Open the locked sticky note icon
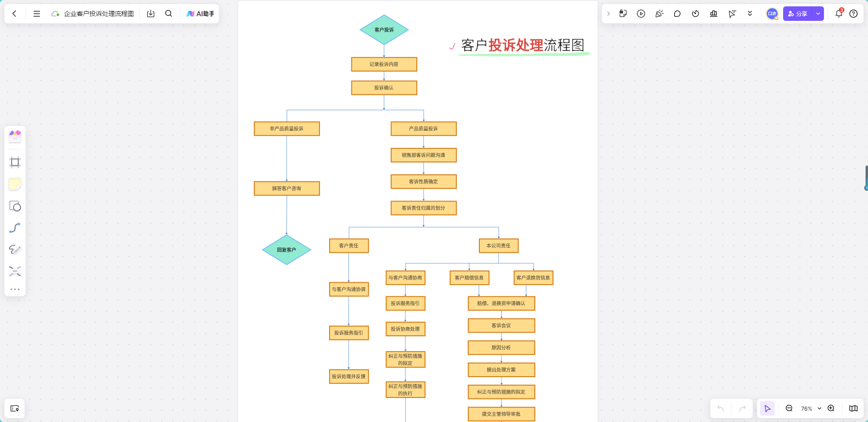This screenshot has width=868, height=422. (623, 14)
